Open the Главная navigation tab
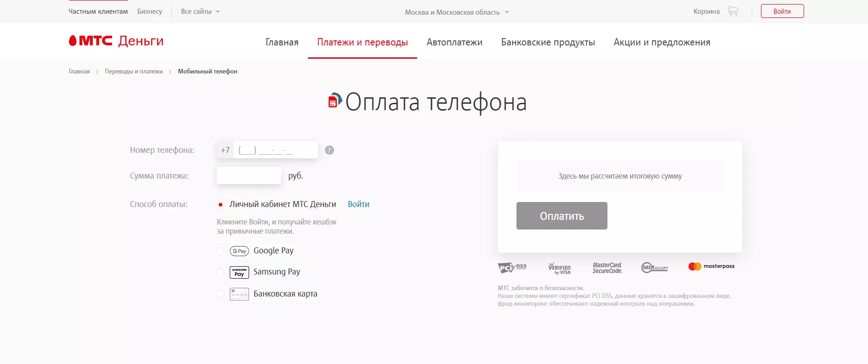 pos(282,42)
